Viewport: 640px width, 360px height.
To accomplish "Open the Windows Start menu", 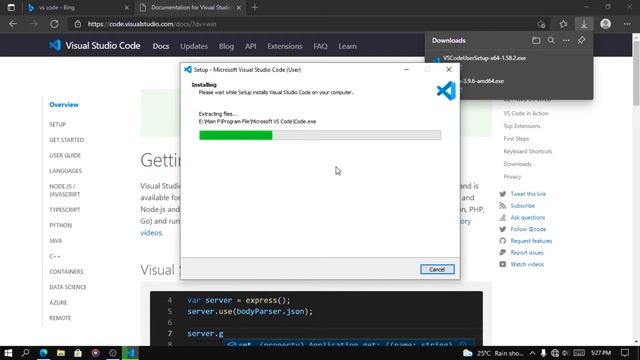I will [8, 353].
